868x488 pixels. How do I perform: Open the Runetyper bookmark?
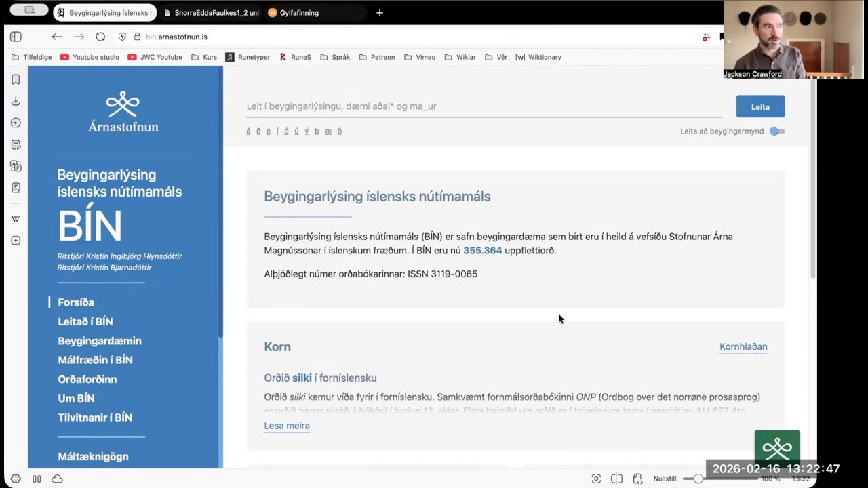248,57
